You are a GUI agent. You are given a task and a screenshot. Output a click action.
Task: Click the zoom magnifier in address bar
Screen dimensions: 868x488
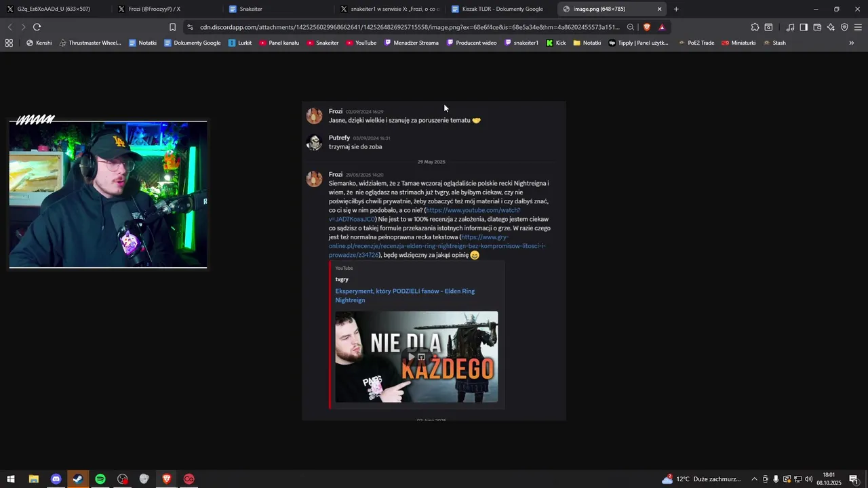click(x=631, y=27)
